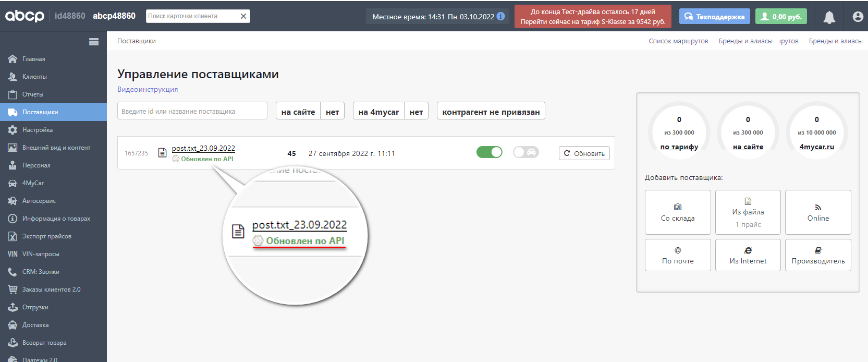This screenshot has width=868, height=362.
Task: Add supplier По почте
Action: coord(678,255)
